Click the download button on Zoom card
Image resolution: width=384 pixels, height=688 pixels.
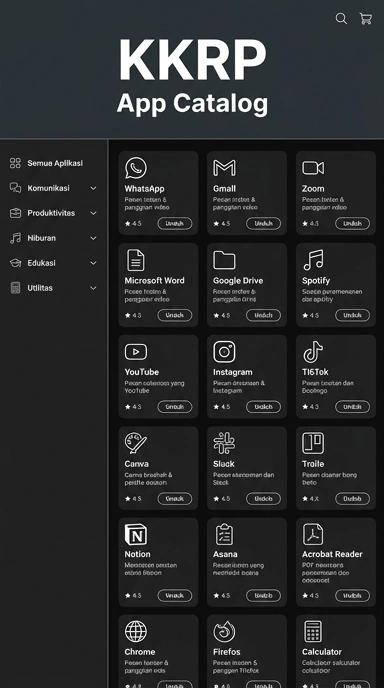352,223
